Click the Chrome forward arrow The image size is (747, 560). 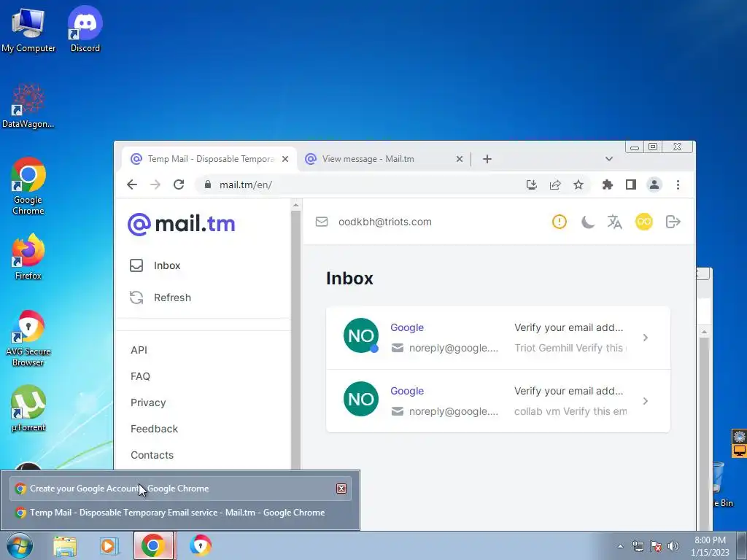155,184
